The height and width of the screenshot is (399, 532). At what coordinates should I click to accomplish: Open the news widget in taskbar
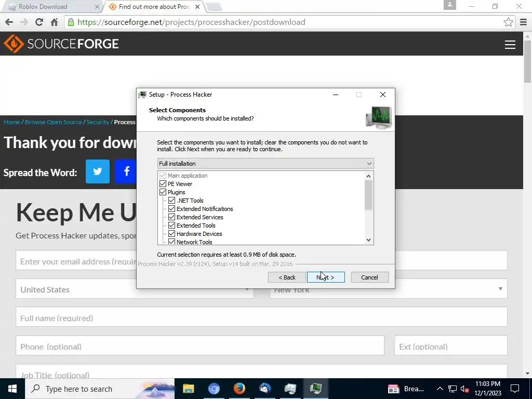click(x=406, y=389)
